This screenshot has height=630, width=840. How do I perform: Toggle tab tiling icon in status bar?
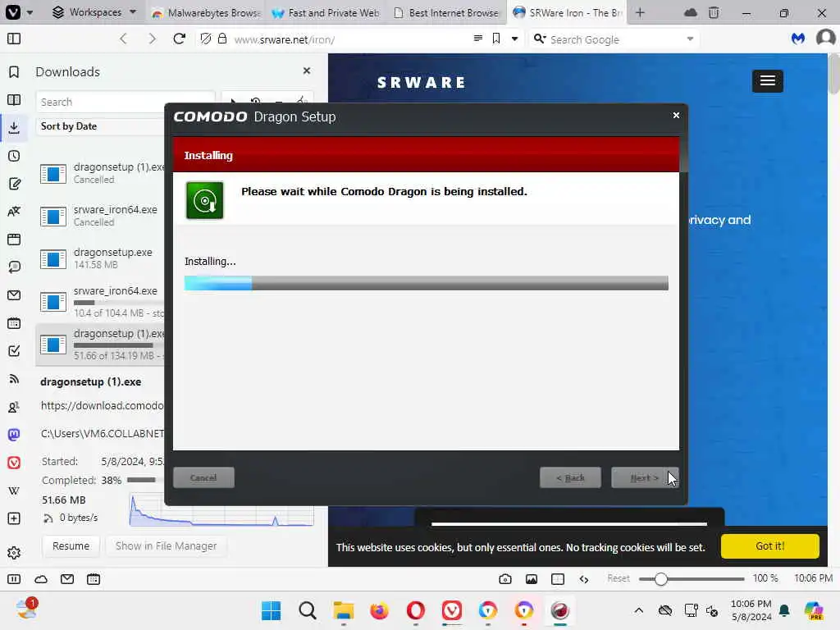[x=558, y=579]
